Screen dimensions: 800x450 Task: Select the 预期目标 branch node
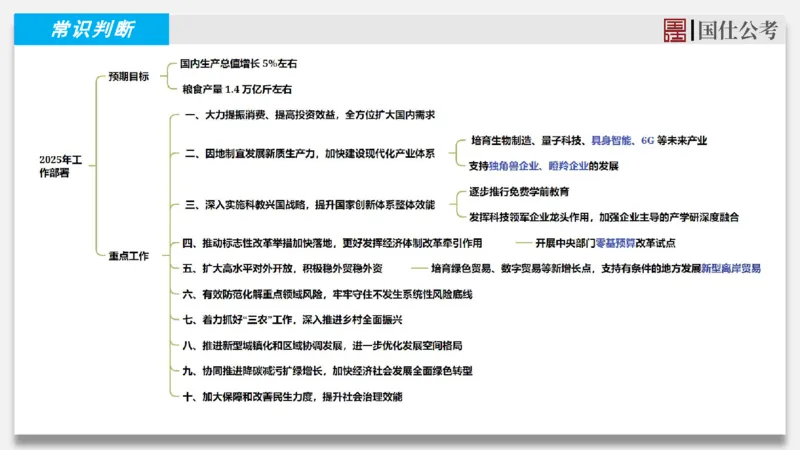(129, 77)
